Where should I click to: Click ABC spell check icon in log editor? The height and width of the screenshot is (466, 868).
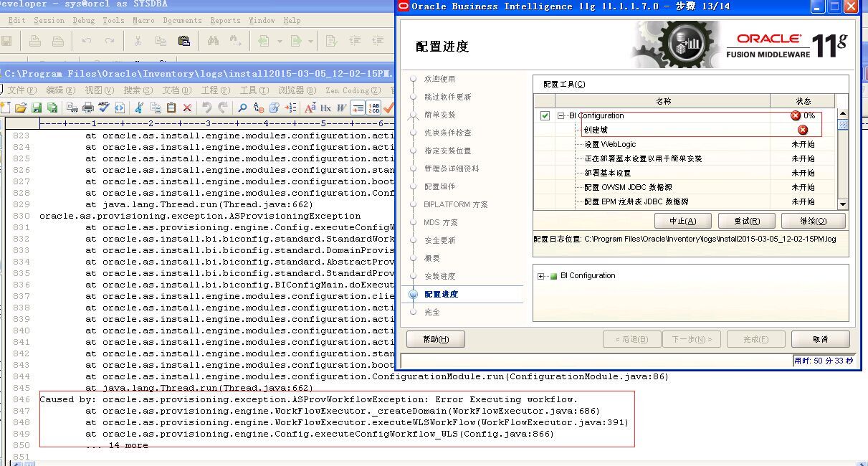click(104, 108)
